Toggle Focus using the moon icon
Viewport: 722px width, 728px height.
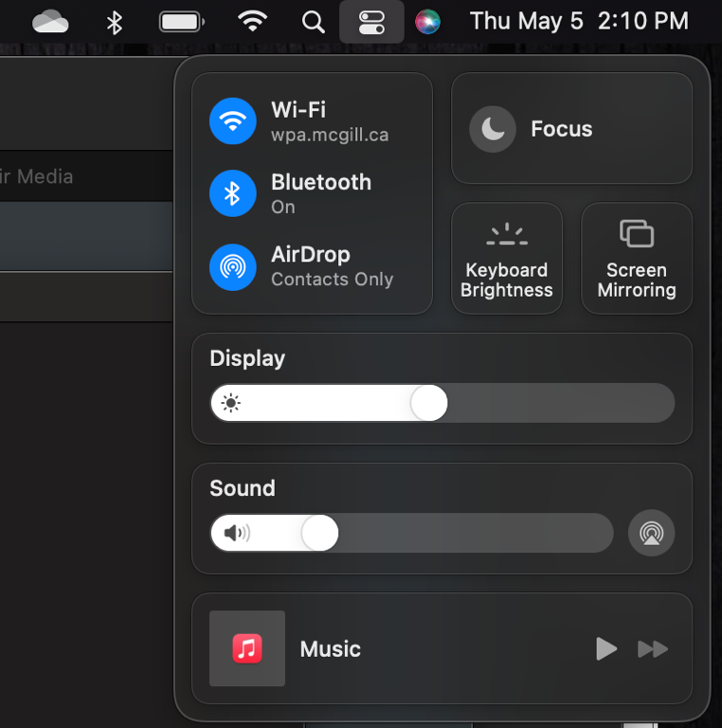tap(493, 129)
